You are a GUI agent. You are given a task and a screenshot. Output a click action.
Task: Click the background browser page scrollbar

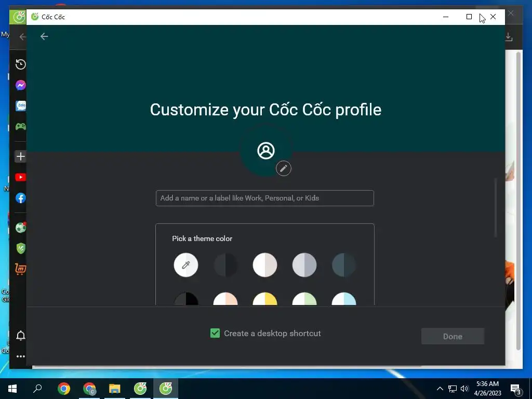(x=518, y=200)
